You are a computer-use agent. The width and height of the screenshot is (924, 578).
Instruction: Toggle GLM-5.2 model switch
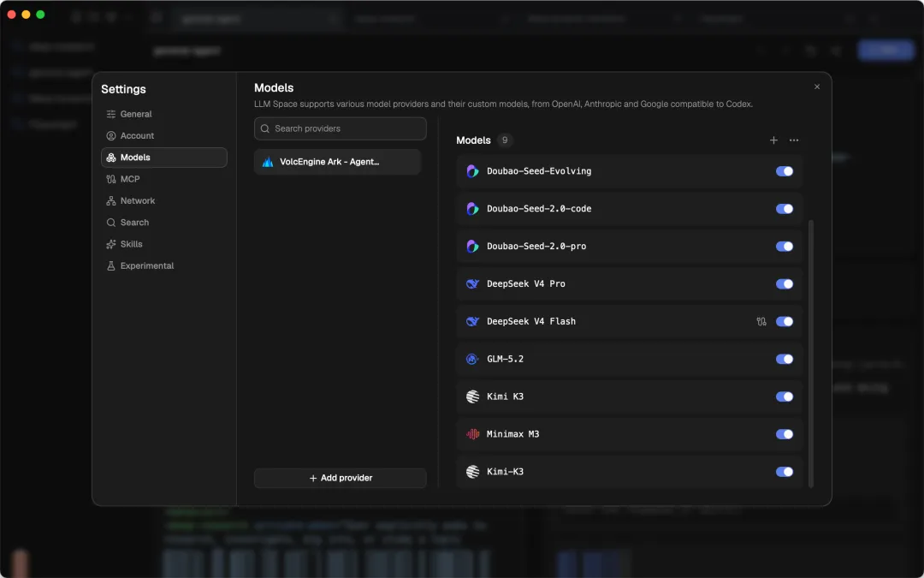785,359
